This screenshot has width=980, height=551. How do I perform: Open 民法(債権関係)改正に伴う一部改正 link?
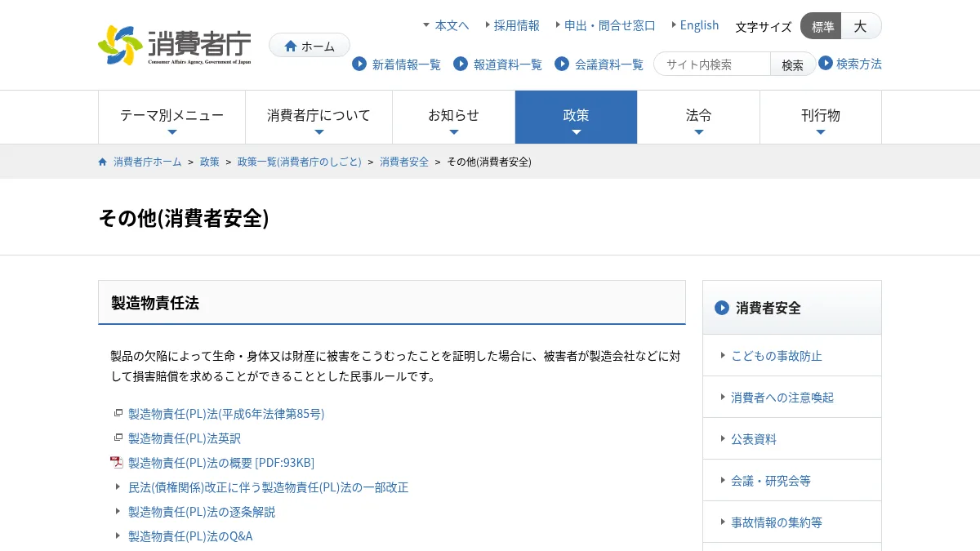(269, 487)
